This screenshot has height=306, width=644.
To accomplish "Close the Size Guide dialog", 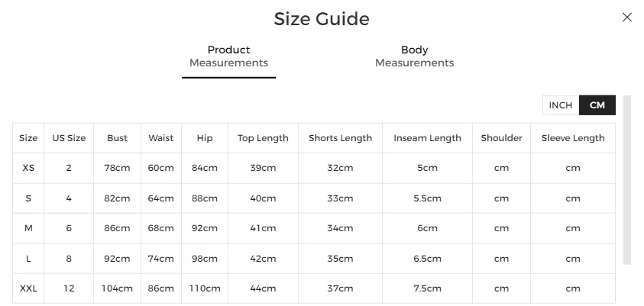I will (627, 18).
